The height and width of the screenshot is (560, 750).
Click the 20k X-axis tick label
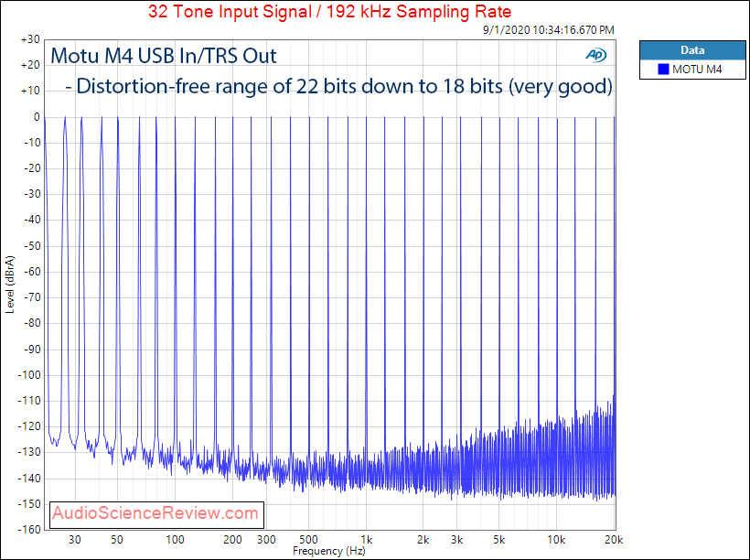[x=614, y=540]
